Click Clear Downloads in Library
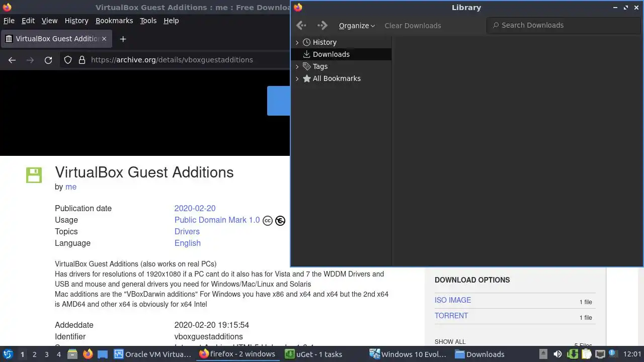The width and height of the screenshot is (644, 362). pos(413,26)
